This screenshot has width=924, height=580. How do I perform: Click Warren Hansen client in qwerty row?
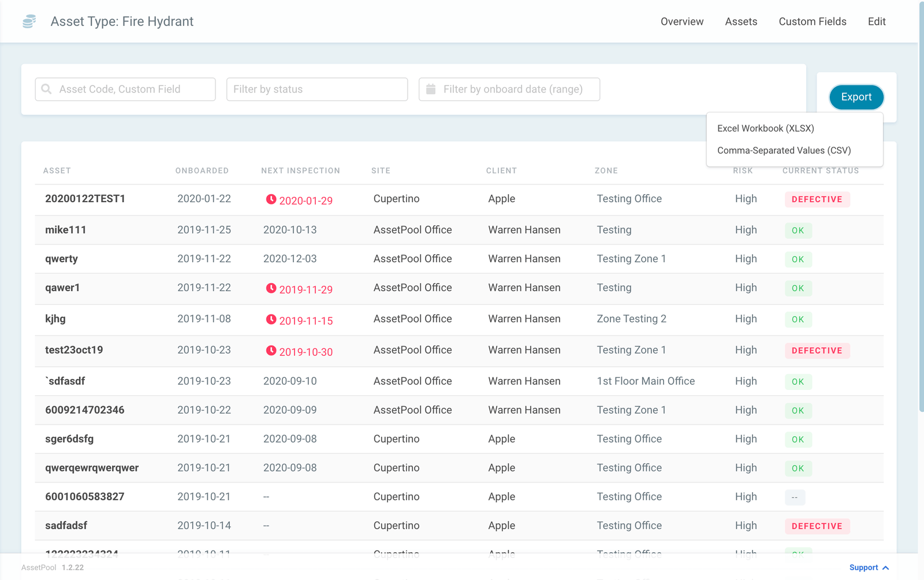coord(524,259)
